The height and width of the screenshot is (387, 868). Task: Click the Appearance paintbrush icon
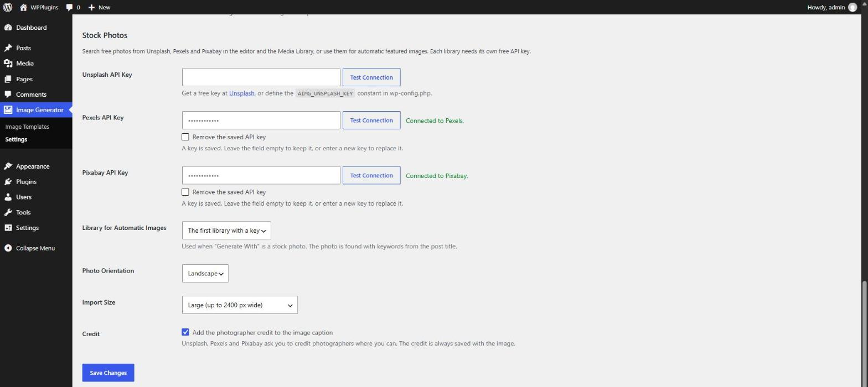point(8,166)
